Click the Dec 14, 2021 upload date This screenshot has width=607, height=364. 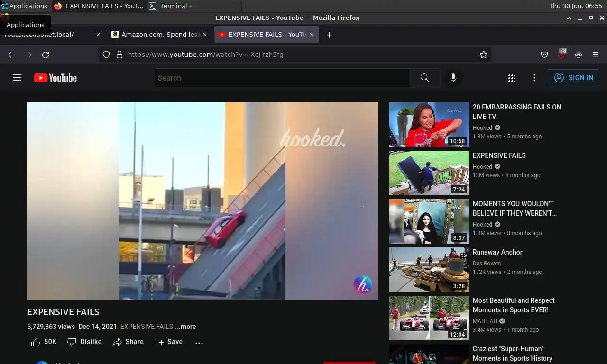click(x=97, y=327)
